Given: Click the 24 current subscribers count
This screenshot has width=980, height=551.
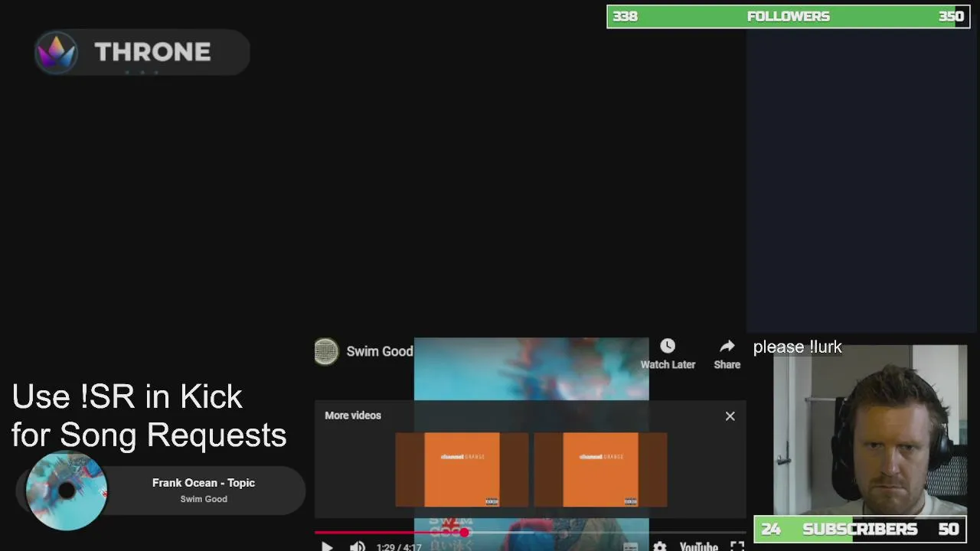Looking at the screenshot, I should click(x=771, y=529).
